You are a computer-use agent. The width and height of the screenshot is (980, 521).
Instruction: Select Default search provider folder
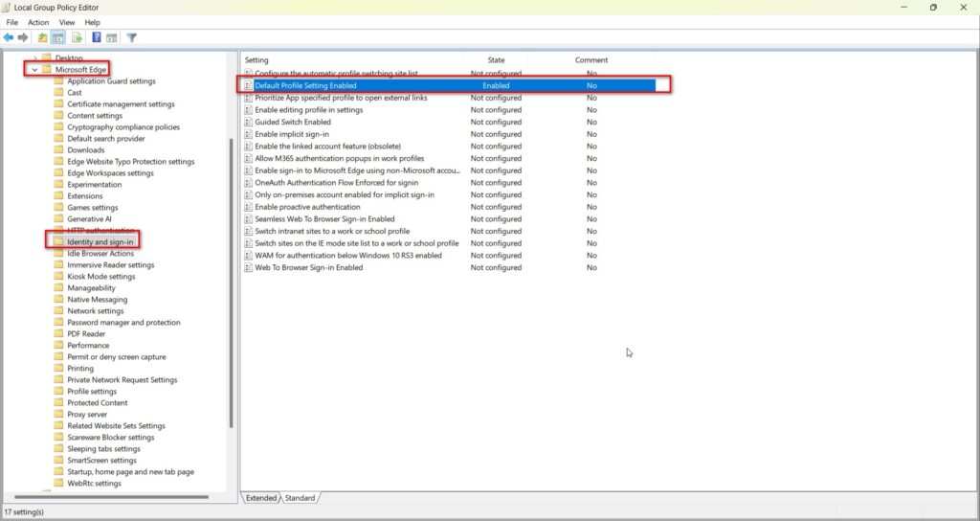point(105,138)
